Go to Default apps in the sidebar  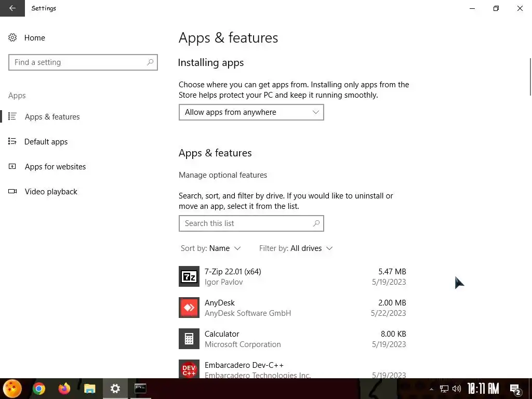[46, 142]
